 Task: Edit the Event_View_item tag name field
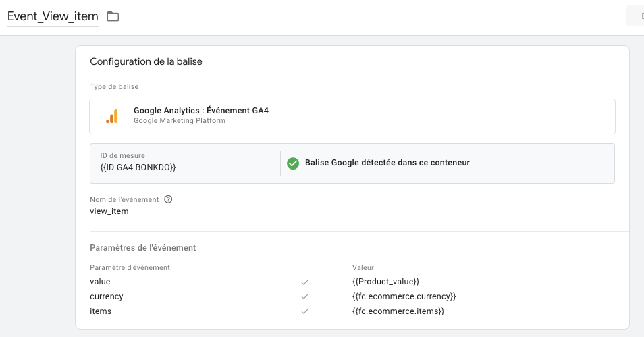click(53, 16)
